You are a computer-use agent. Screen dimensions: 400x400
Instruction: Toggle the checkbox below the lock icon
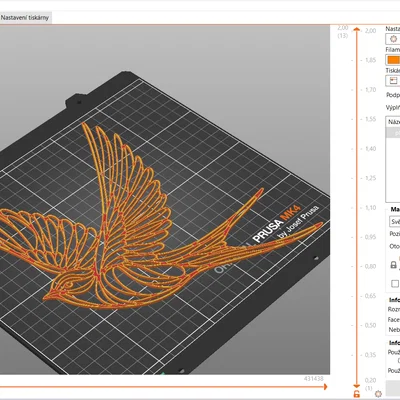pyautogui.click(x=395, y=283)
